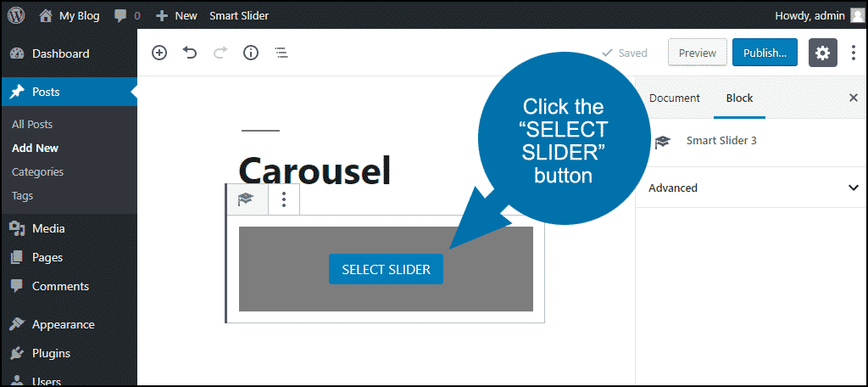Open the content structure info icon
The height and width of the screenshot is (387, 868).
click(251, 53)
